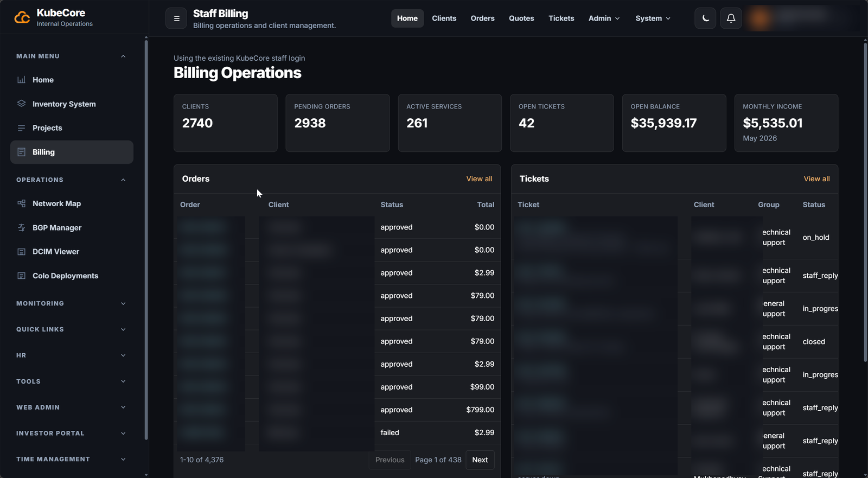The width and height of the screenshot is (868, 478).
Task: Click the closed ticket status
Action: click(x=814, y=342)
